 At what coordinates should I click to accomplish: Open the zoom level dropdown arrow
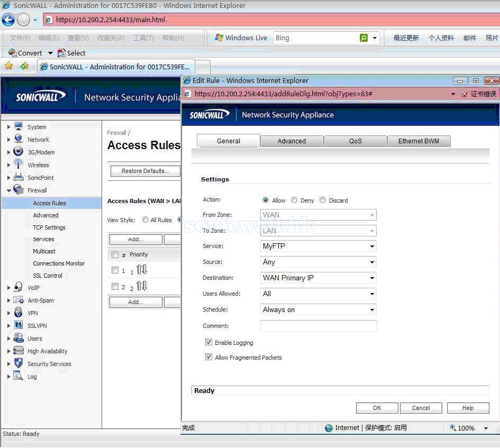pyautogui.click(x=486, y=428)
